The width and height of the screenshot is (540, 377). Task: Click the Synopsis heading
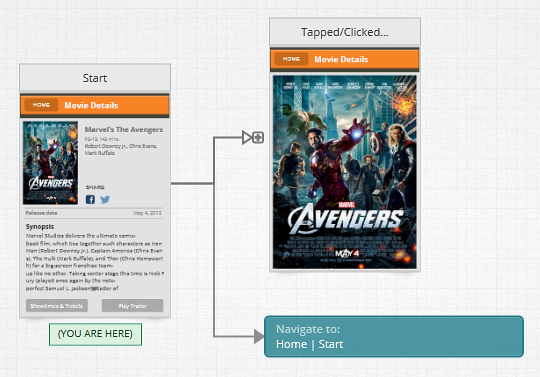tap(40, 227)
